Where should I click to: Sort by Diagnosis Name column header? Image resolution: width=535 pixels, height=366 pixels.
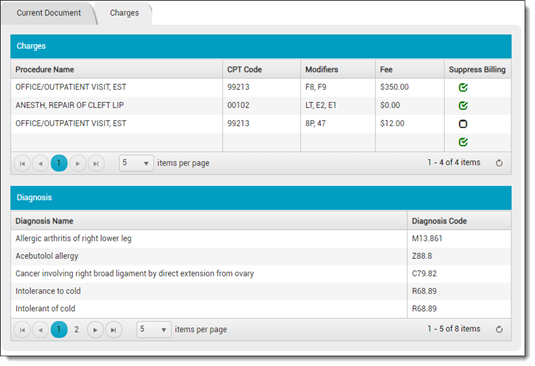pos(209,221)
